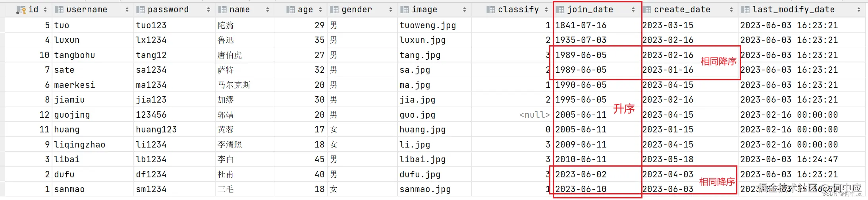The image size is (868, 200).
Task: Click the password column table icon
Action: [140, 10]
